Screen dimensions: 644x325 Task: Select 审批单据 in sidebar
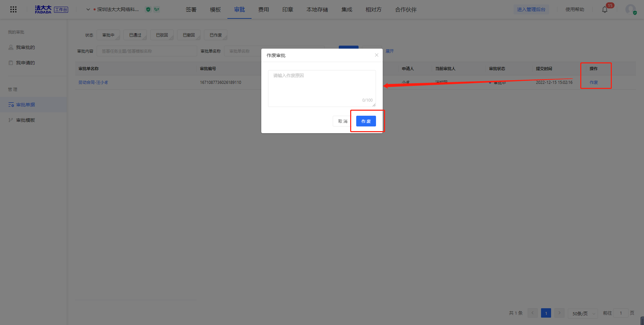pyautogui.click(x=34, y=105)
